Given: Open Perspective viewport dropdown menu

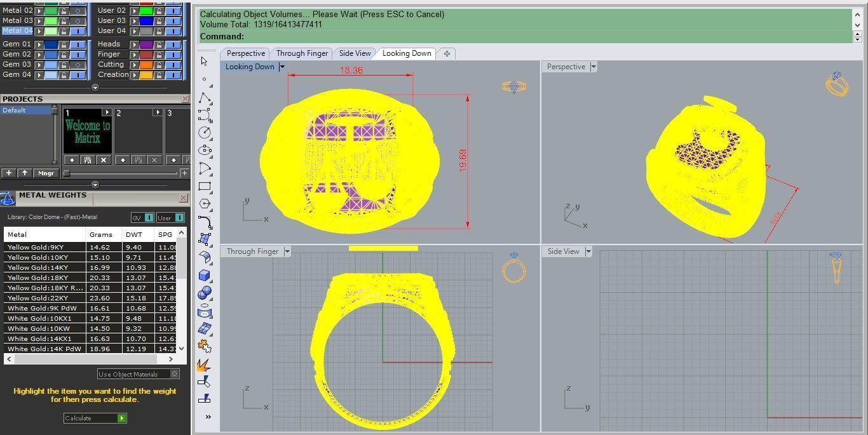Looking at the screenshot, I should pos(593,67).
